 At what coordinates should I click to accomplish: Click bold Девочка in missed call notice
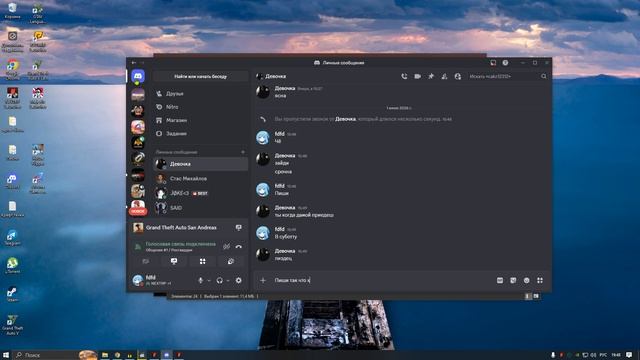345,119
